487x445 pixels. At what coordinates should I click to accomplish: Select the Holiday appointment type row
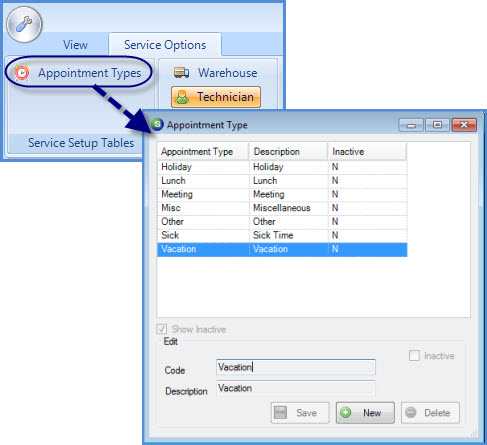pos(282,167)
